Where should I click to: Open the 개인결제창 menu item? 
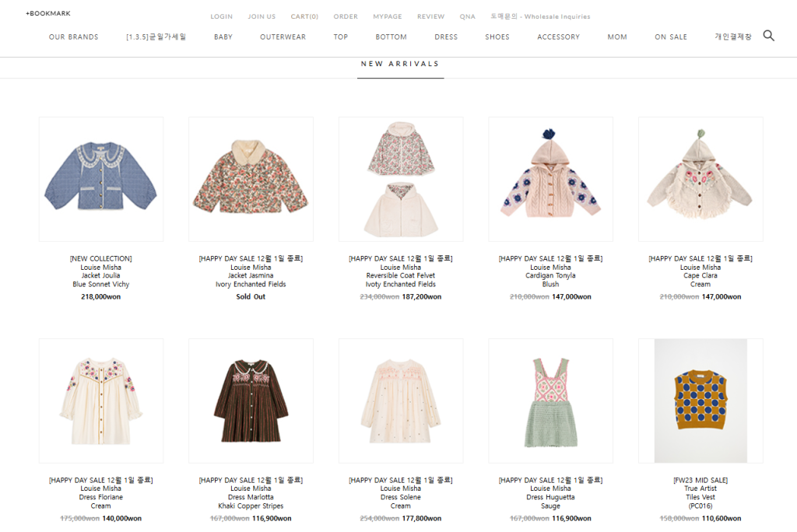click(x=733, y=37)
